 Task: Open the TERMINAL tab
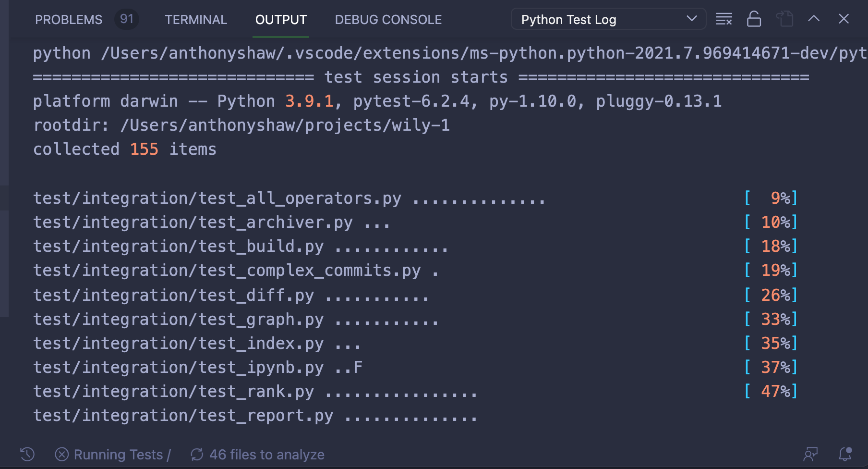(x=196, y=19)
